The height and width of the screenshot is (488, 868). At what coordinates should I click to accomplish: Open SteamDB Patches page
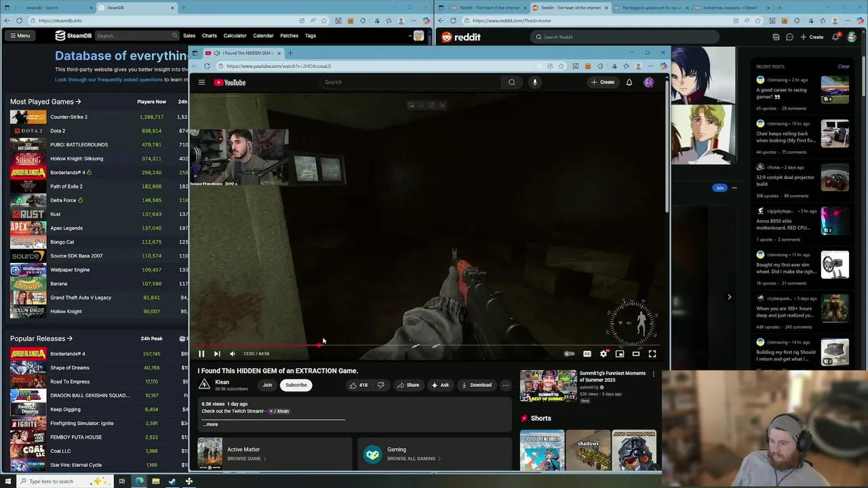[x=289, y=35]
